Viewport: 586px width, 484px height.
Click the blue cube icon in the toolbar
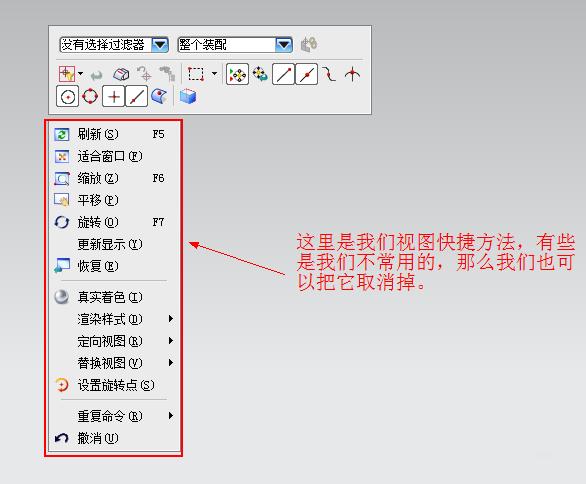tap(188, 96)
